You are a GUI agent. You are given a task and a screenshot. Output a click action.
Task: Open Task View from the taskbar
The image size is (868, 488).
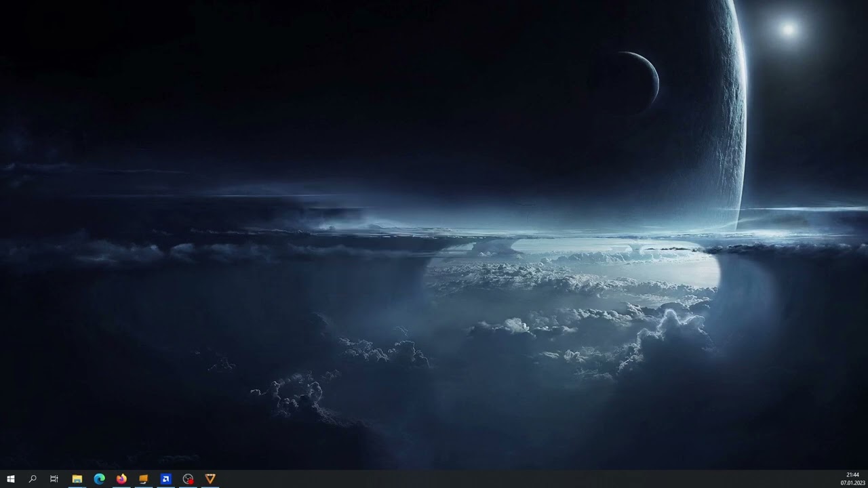point(54,479)
